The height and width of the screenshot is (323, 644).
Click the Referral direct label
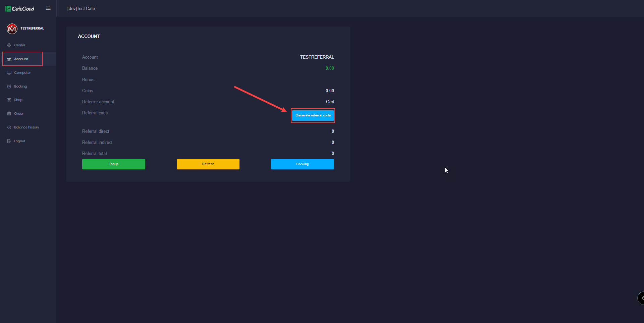click(96, 131)
